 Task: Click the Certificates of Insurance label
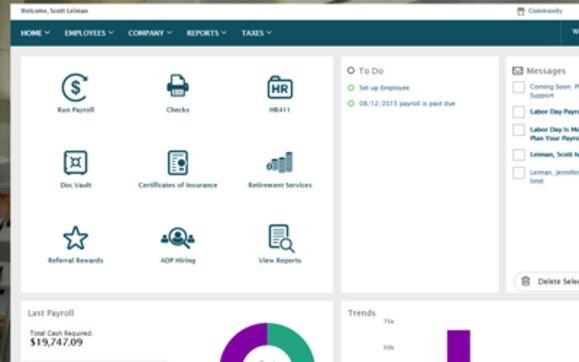(x=178, y=185)
